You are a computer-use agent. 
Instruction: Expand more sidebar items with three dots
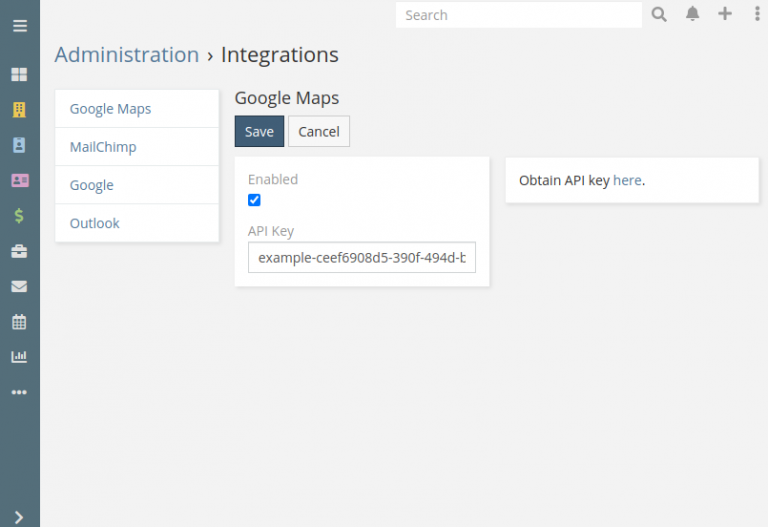[19, 392]
